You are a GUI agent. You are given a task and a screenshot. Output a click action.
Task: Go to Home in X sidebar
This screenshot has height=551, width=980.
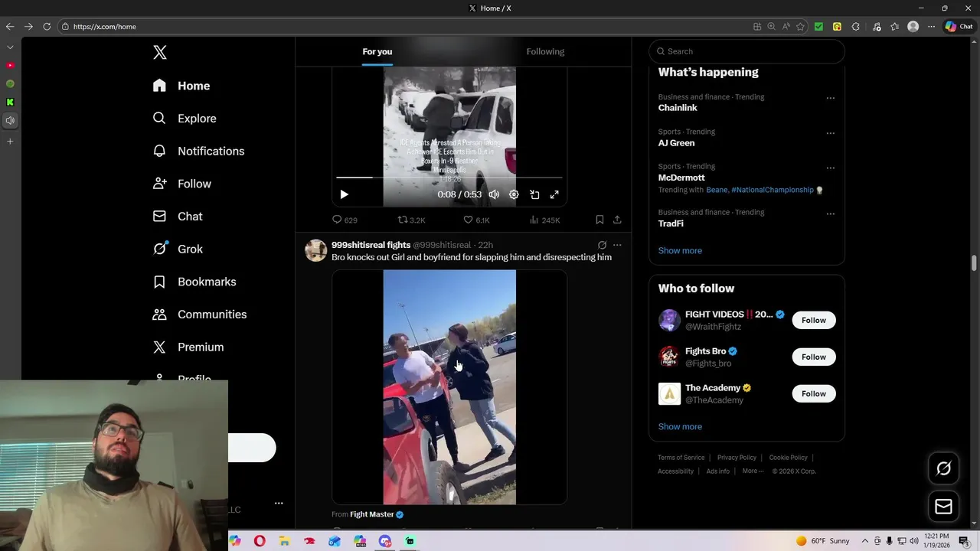[x=181, y=86]
